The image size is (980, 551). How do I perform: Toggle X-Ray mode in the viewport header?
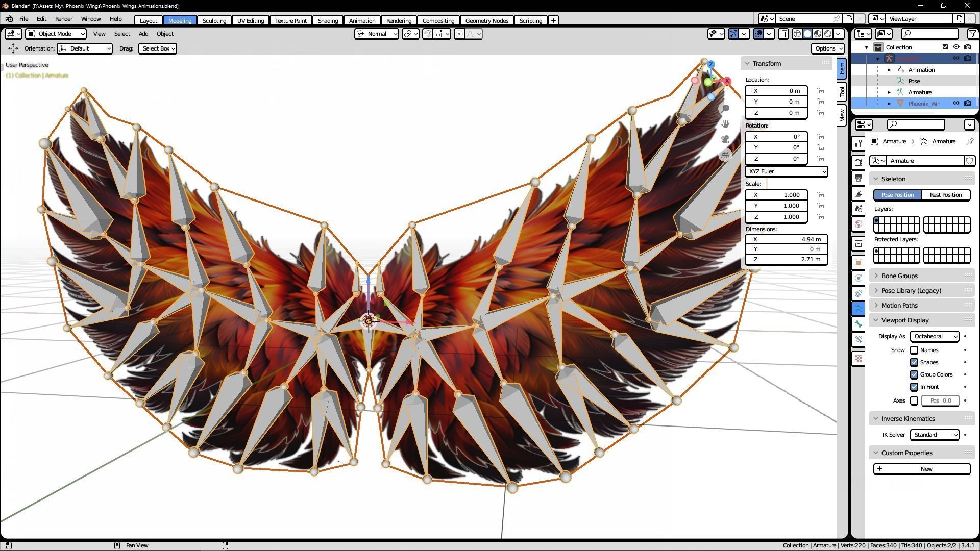click(783, 34)
